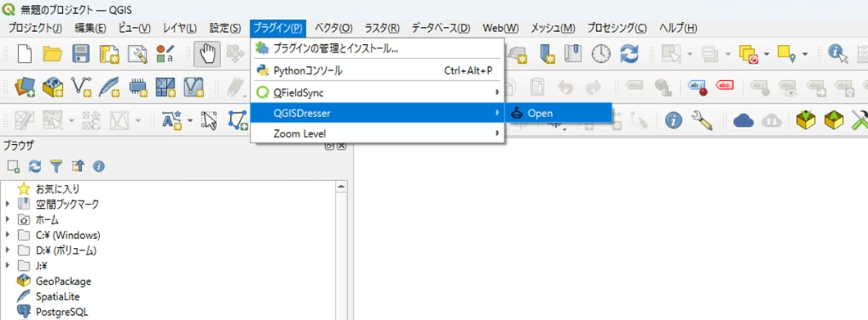The height and width of the screenshot is (320, 868).
Task: Click package box with green up arrow
Action: coord(834,119)
